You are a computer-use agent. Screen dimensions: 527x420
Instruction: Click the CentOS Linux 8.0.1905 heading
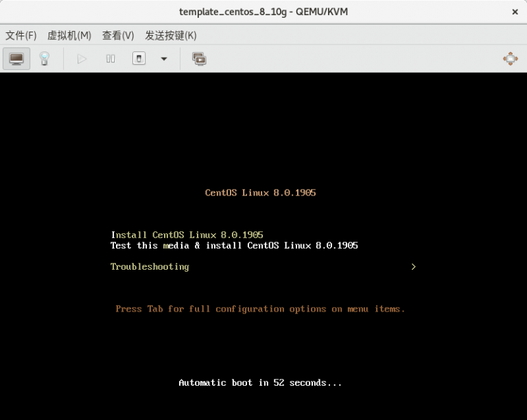(261, 193)
